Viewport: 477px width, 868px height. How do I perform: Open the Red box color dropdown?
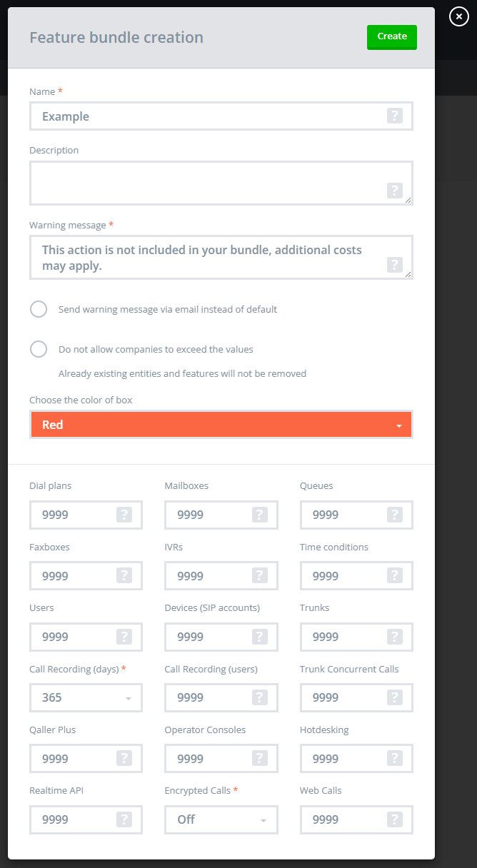click(221, 425)
